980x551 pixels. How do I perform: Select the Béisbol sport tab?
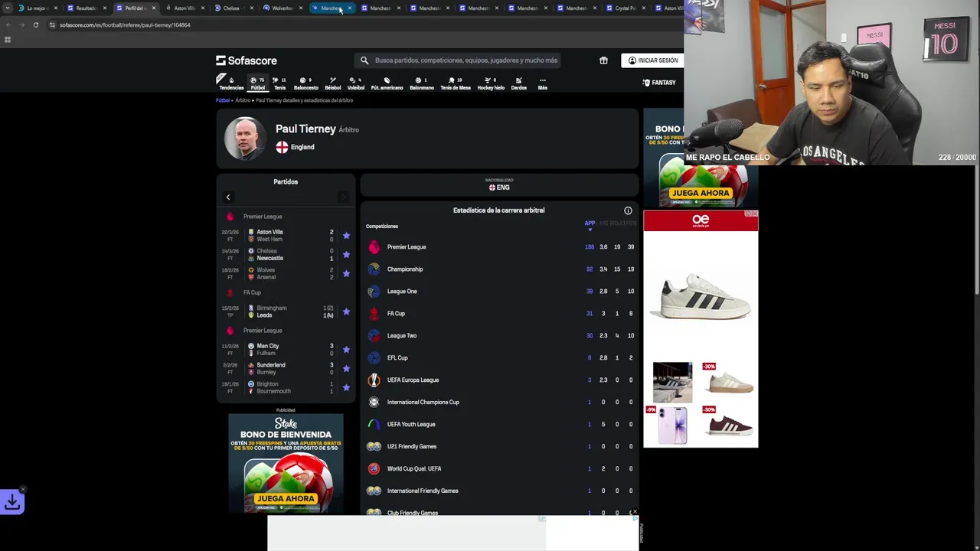coord(332,83)
